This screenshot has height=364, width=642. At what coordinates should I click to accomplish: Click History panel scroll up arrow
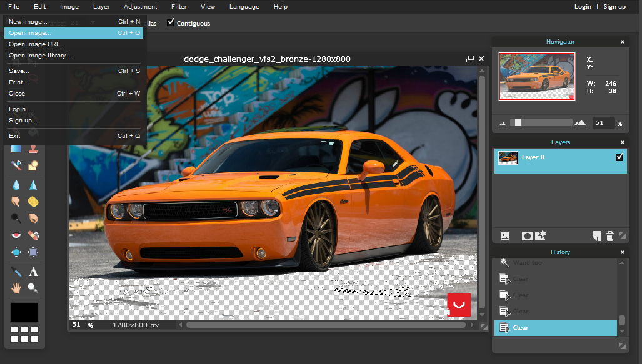(622, 263)
